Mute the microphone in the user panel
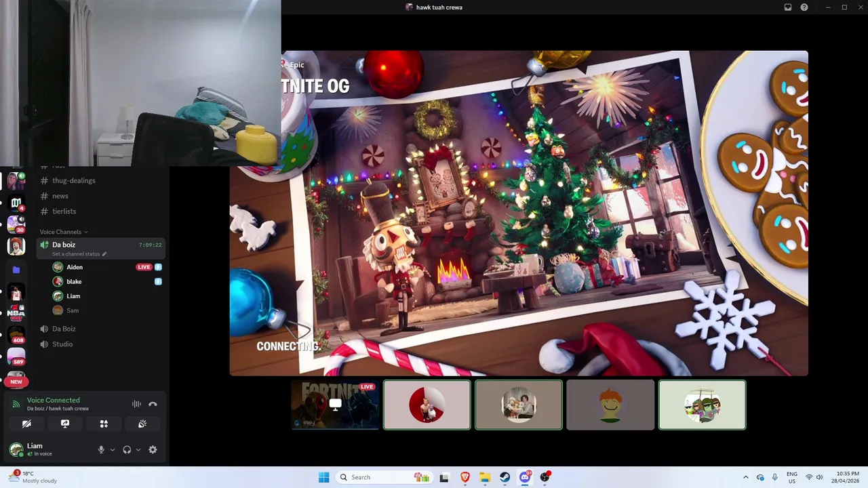The height and width of the screenshot is (488, 868). (x=101, y=449)
